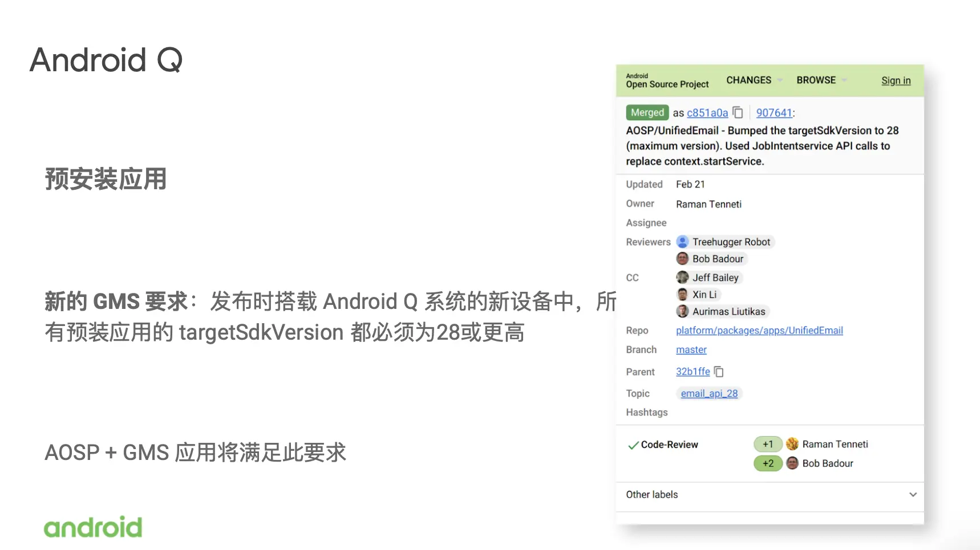Click the Assignee field label
980x550 pixels.
click(646, 223)
